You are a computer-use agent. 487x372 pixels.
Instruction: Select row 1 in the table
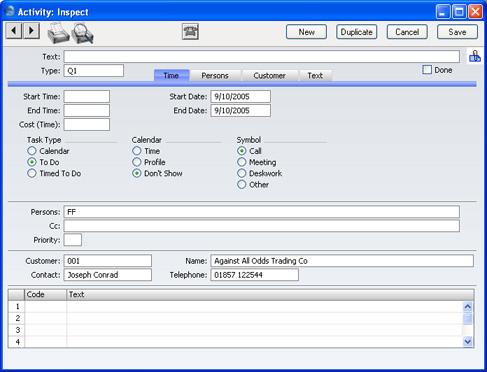click(235, 307)
